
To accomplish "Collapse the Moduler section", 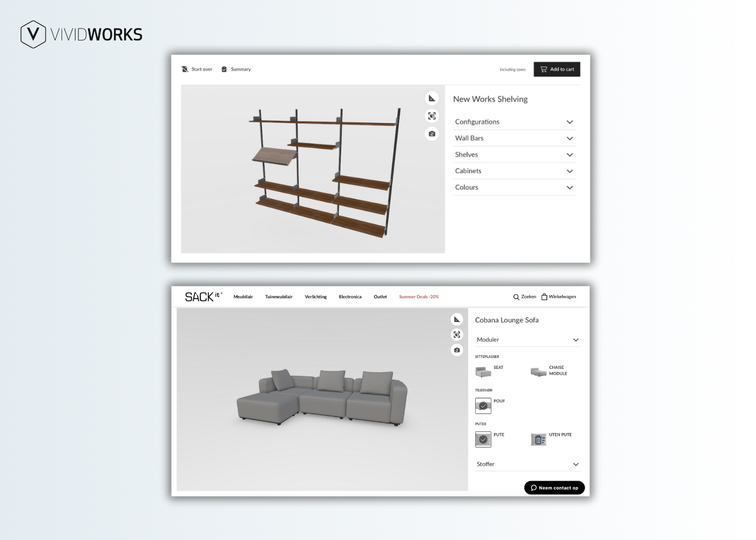I will [x=528, y=340].
